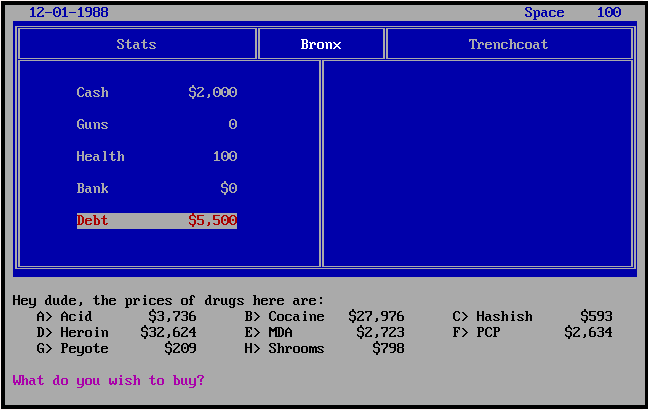Select the Bank balance row
648x410 pixels.
(x=156, y=188)
